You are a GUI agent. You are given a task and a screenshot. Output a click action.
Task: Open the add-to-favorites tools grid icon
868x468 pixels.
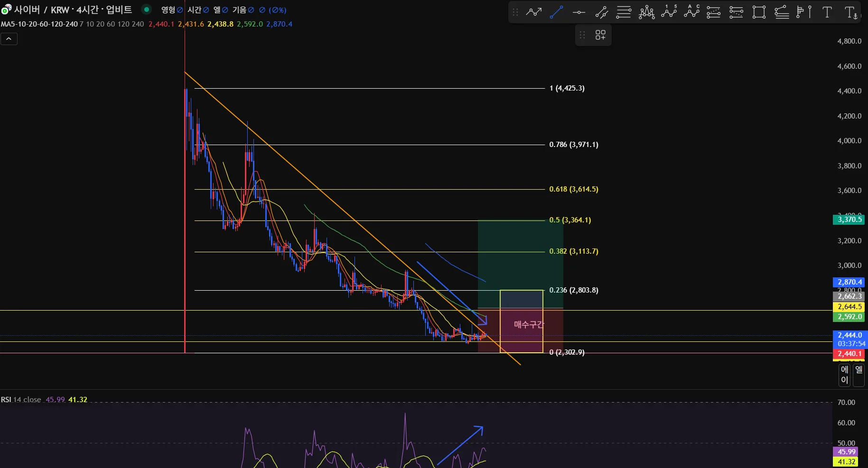tap(600, 35)
